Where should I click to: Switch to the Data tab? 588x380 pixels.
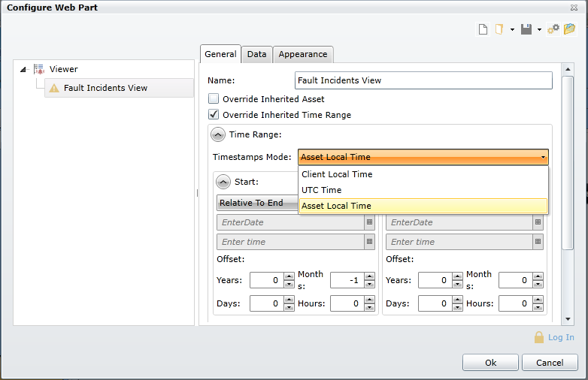(x=256, y=54)
